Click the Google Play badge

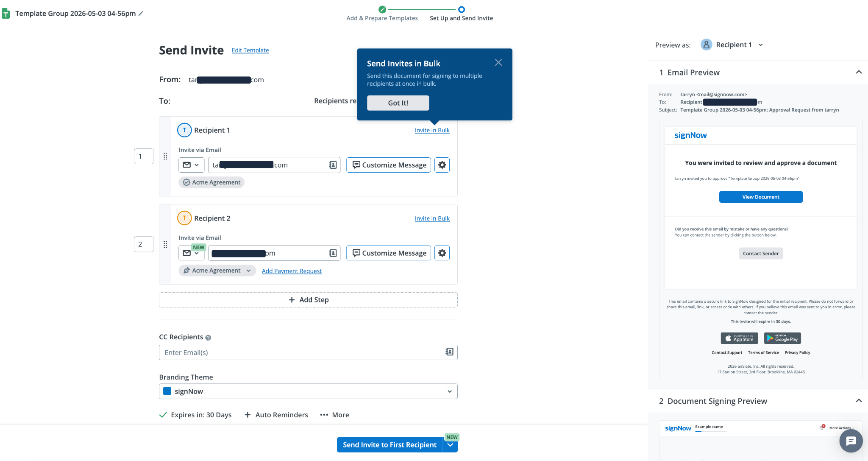782,338
